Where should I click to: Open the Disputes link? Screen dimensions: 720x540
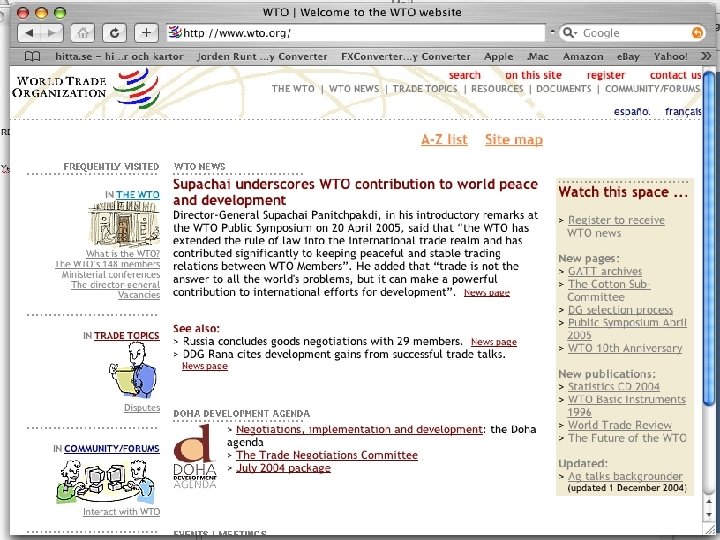[x=142, y=408]
